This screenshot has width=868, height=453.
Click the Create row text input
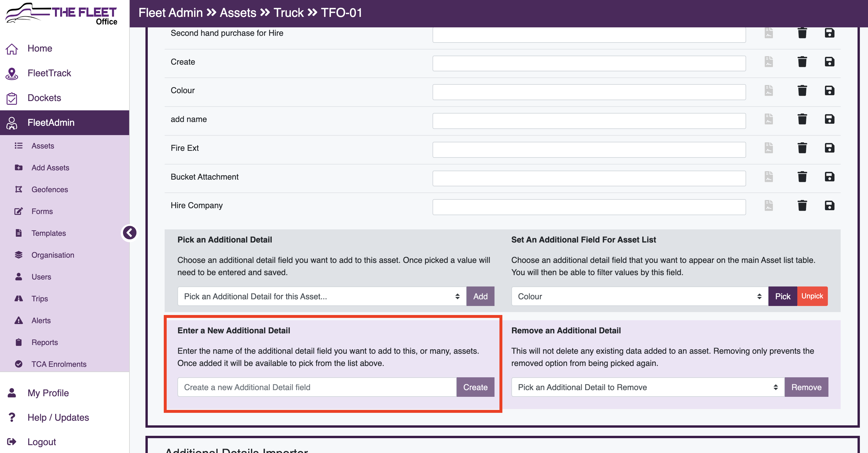[589, 63]
